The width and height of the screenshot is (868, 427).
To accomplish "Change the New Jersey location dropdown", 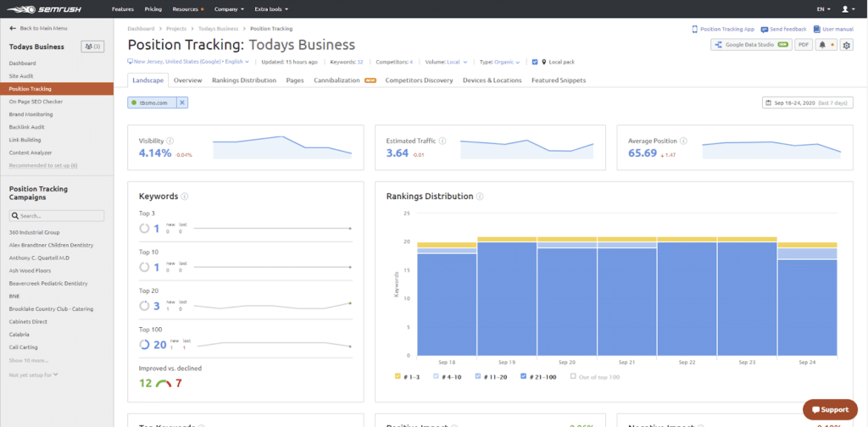I will (188, 62).
